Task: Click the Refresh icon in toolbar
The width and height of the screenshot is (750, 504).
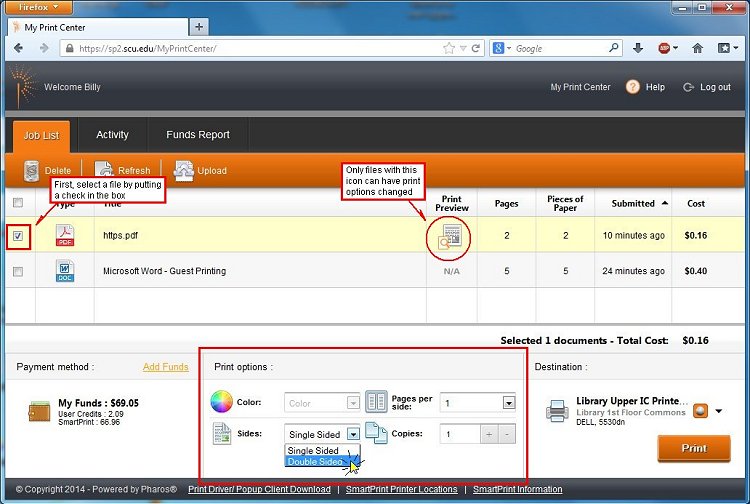Action: coord(104,171)
